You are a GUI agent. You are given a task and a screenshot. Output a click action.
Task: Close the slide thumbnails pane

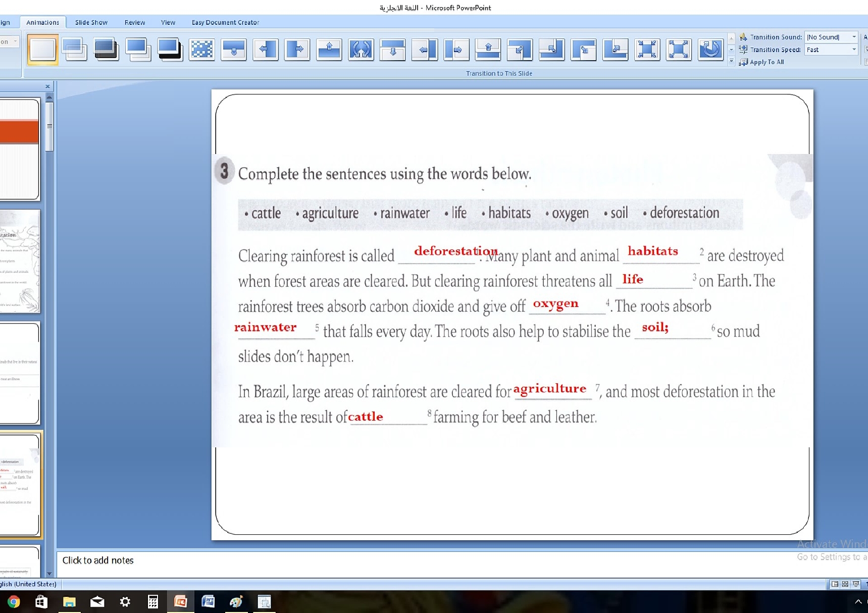tap(47, 86)
